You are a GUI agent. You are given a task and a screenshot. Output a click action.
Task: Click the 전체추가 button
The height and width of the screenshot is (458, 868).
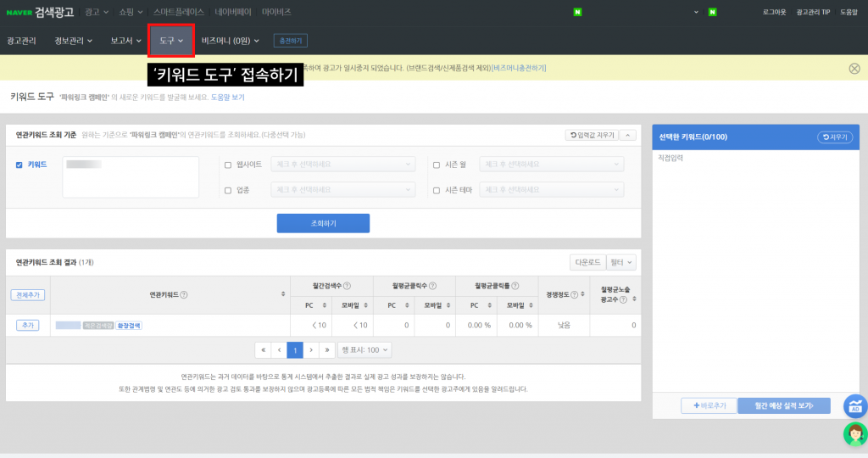[28, 295]
